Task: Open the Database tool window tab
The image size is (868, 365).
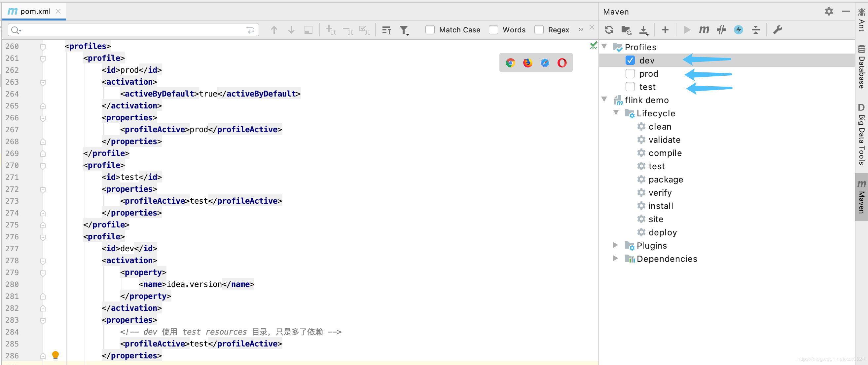Action: (x=861, y=67)
